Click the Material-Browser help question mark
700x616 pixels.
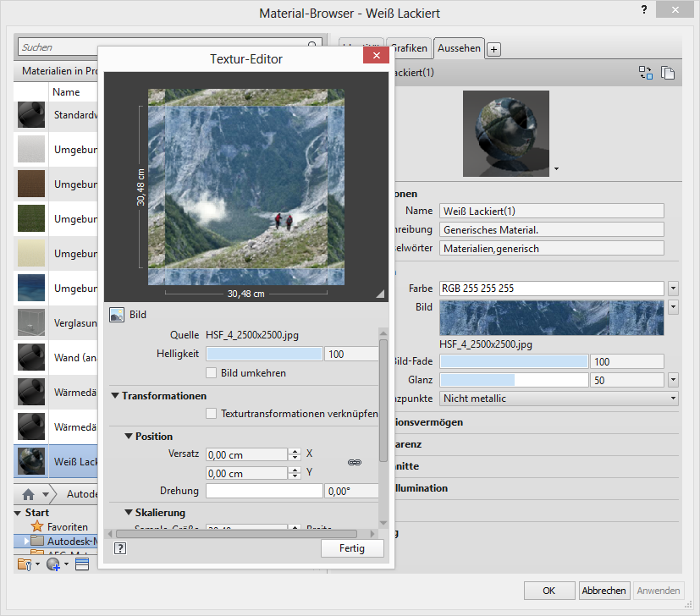coord(644,9)
